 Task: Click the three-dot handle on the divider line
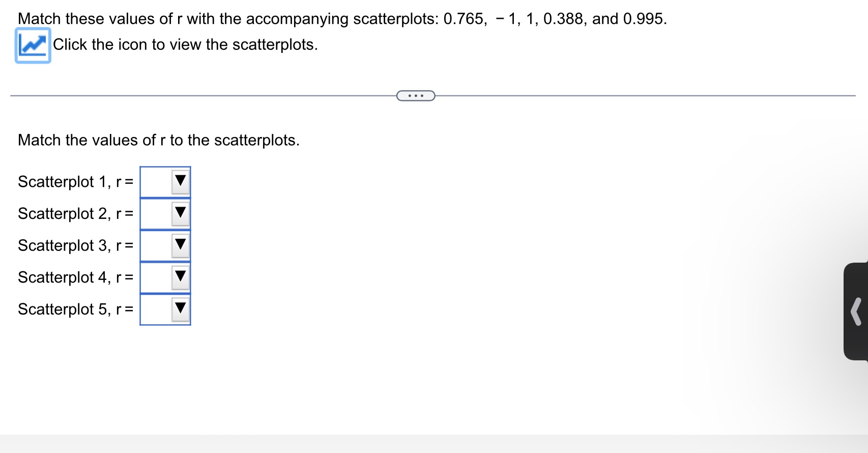415,95
